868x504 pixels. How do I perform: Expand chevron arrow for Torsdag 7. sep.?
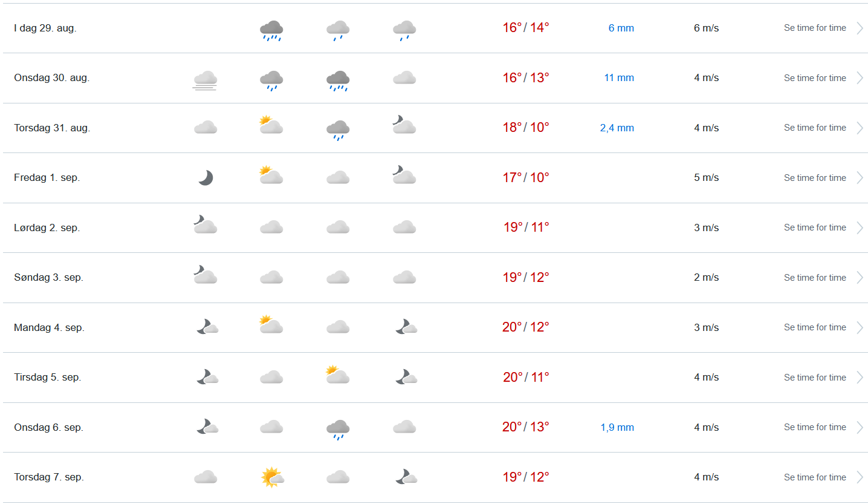tap(860, 477)
